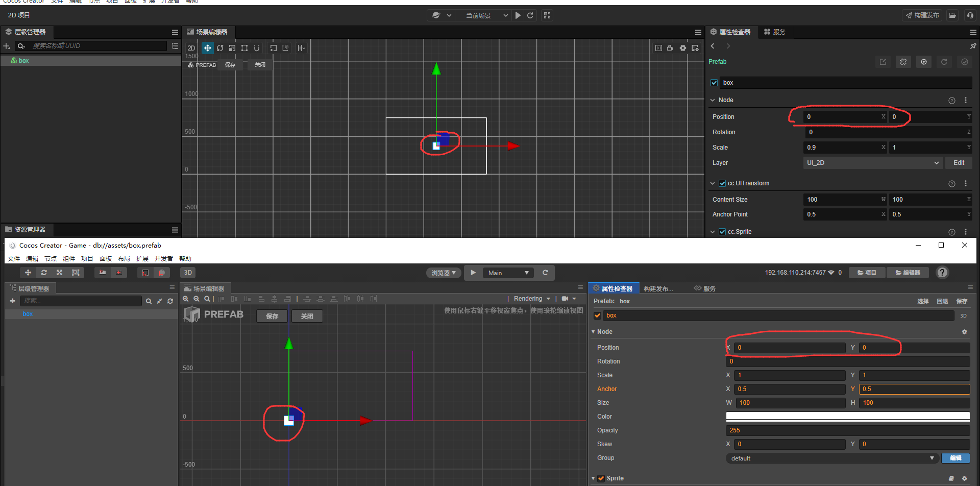Viewport: 980px width, 486px height.
Task: Open the QR code preview icon in the top toolbar
Action: pyautogui.click(x=547, y=15)
